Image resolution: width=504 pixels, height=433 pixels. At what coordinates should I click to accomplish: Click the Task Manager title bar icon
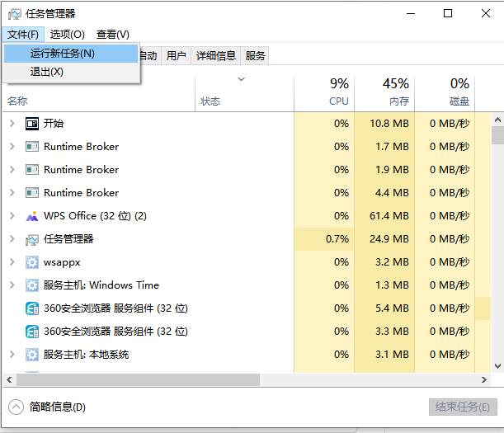point(15,14)
